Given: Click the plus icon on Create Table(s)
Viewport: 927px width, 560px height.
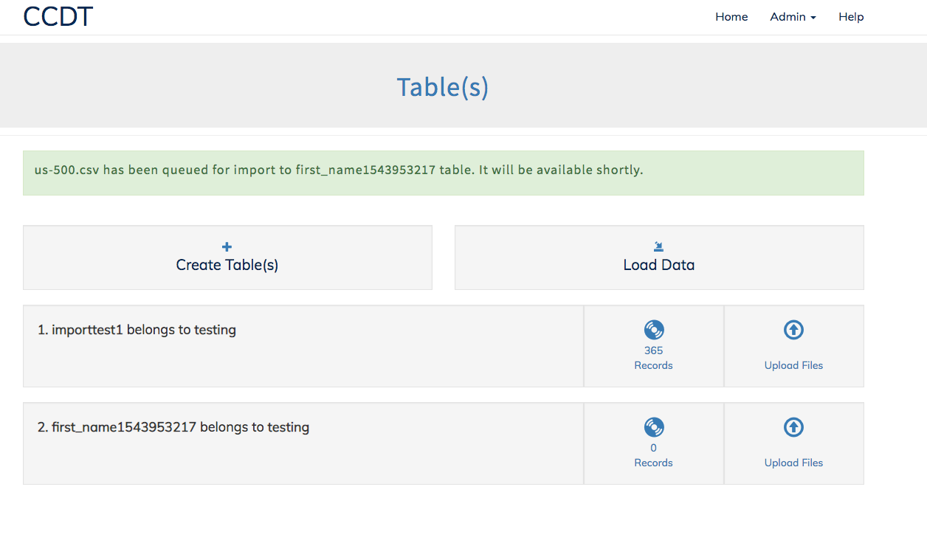Looking at the screenshot, I should click(227, 247).
